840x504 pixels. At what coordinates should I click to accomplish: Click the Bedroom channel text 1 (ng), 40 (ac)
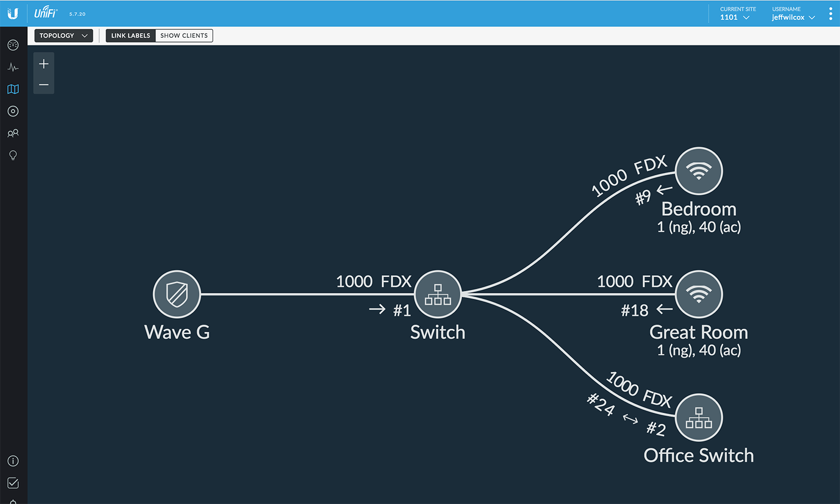point(699,227)
